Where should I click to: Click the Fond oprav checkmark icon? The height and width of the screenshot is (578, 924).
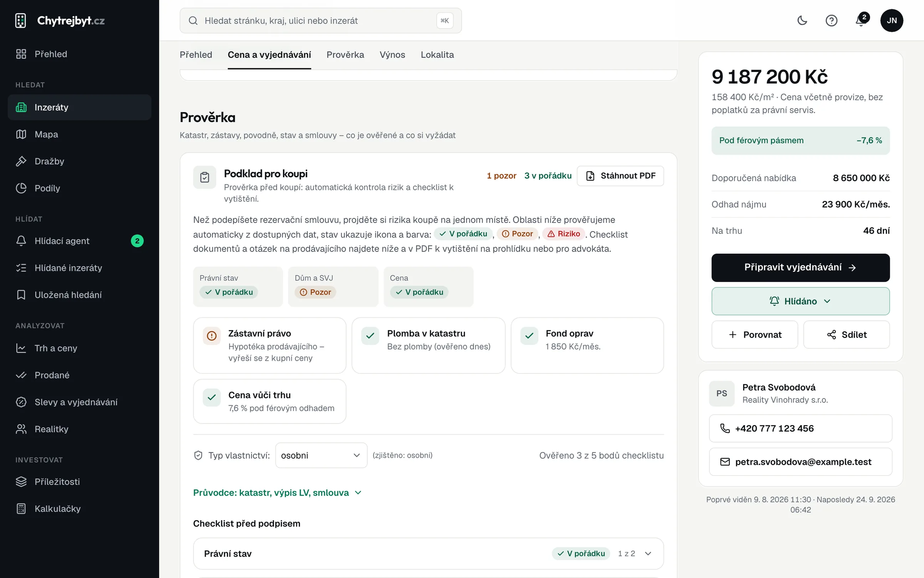529,336
